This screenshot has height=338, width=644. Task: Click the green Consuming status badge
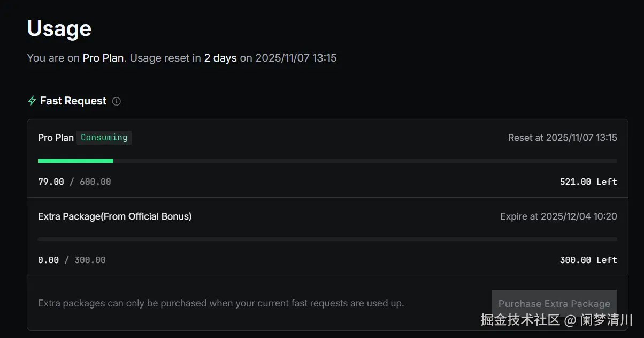click(x=104, y=138)
